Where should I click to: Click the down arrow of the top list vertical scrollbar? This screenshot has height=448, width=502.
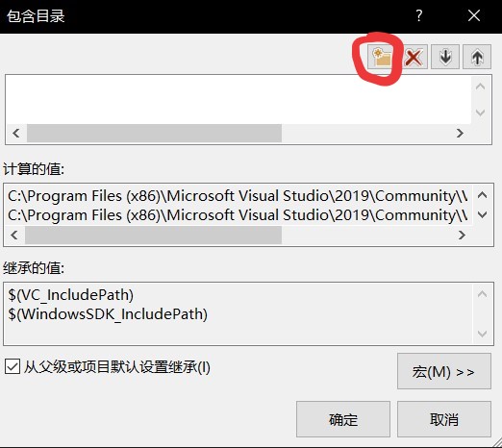(480, 112)
